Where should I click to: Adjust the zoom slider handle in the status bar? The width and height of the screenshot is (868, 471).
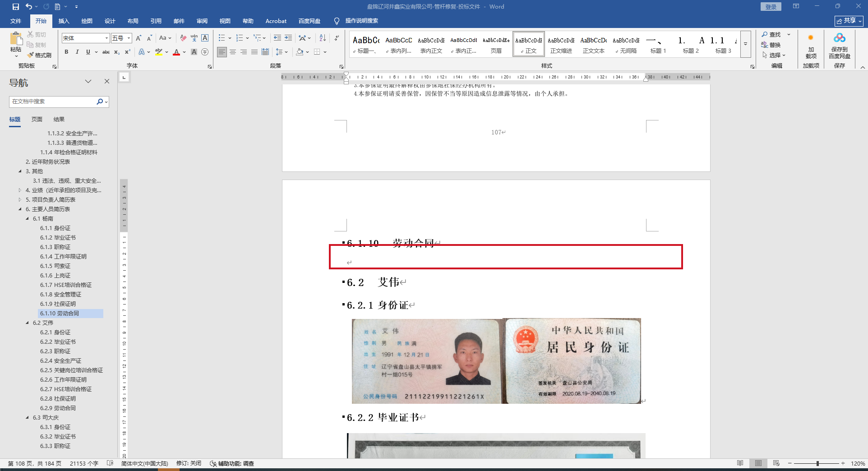point(817,463)
